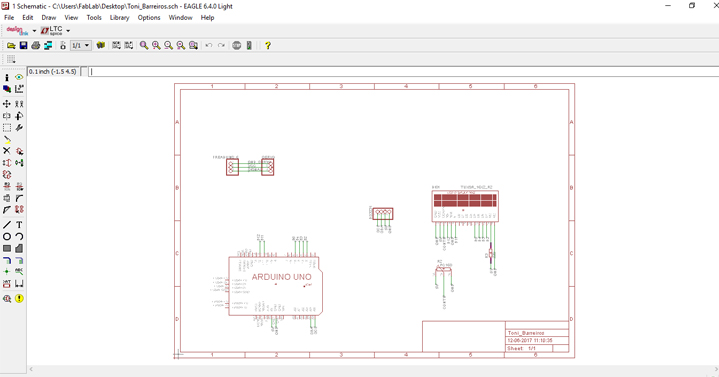Select the Name tool
The width and height of the screenshot is (719, 377).
coord(7,187)
